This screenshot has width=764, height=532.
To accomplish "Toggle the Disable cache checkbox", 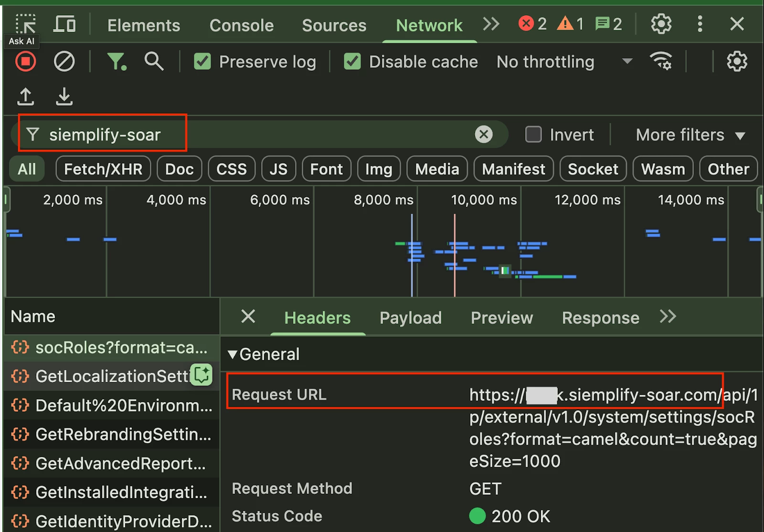I will pyautogui.click(x=352, y=62).
